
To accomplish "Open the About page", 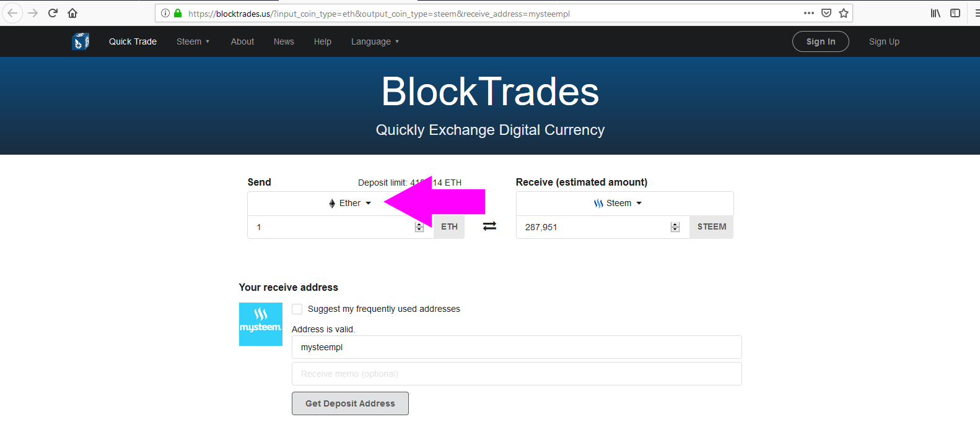I will click(242, 41).
